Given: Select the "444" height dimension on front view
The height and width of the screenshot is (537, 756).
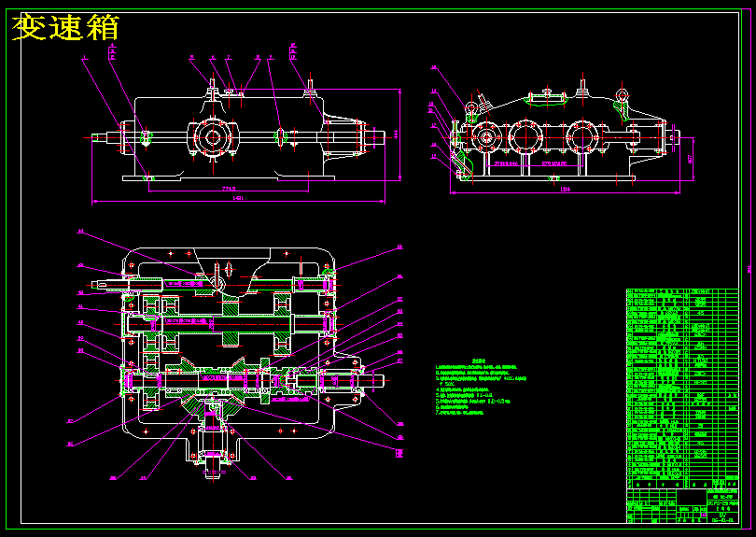Looking at the screenshot, I should [397, 134].
